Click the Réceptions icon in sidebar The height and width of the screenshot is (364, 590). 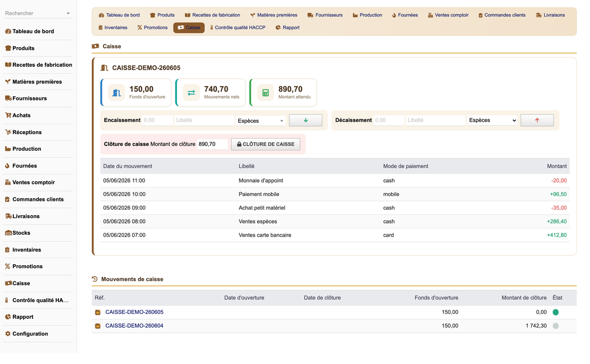pyautogui.click(x=8, y=132)
